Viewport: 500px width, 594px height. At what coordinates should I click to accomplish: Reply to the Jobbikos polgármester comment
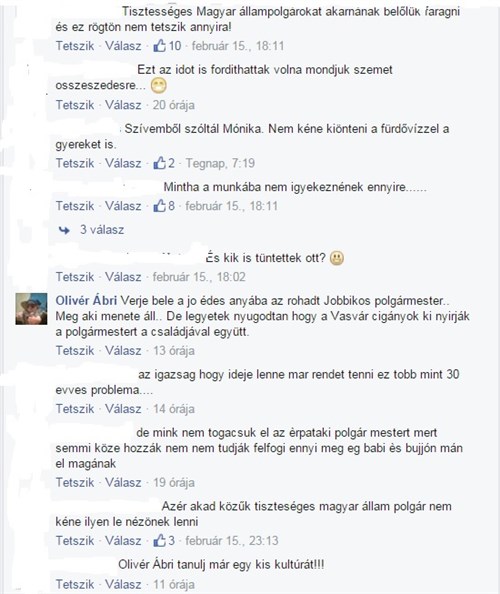123,350
